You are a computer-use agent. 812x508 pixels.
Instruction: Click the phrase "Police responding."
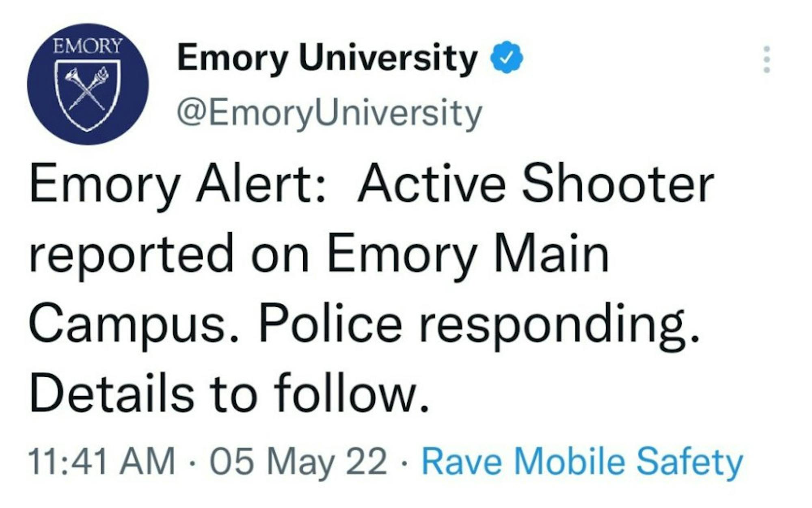click(x=479, y=323)
